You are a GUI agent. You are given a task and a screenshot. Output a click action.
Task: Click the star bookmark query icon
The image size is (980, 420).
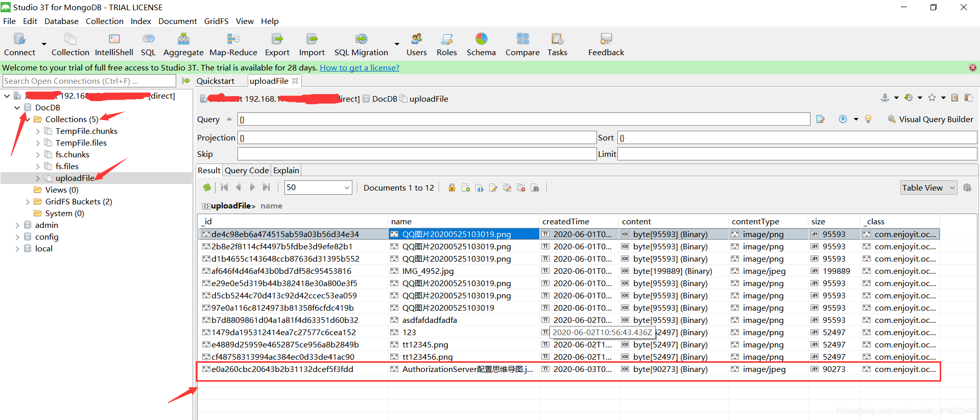coord(932,98)
